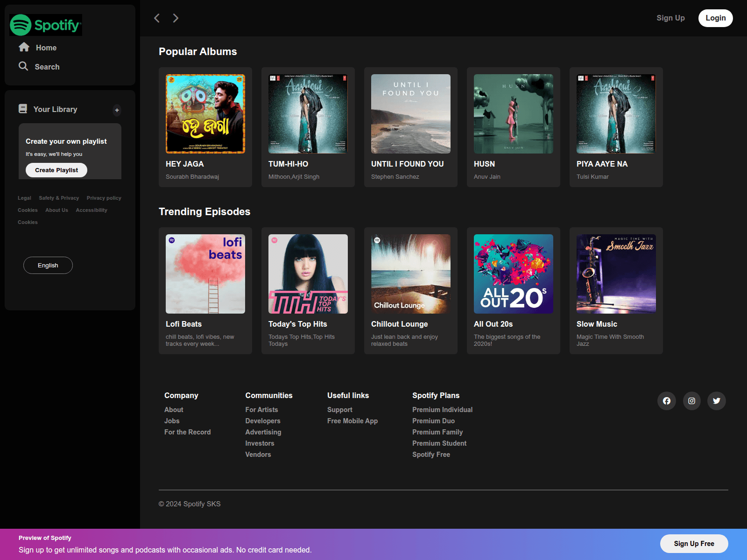The width and height of the screenshot is (747, 560).
Task: Open the Legal link
Action: 24,198
